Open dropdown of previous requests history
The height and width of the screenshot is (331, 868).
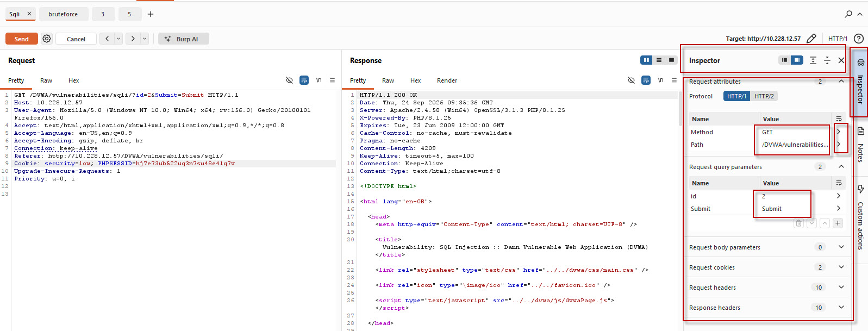click(118, 39)
